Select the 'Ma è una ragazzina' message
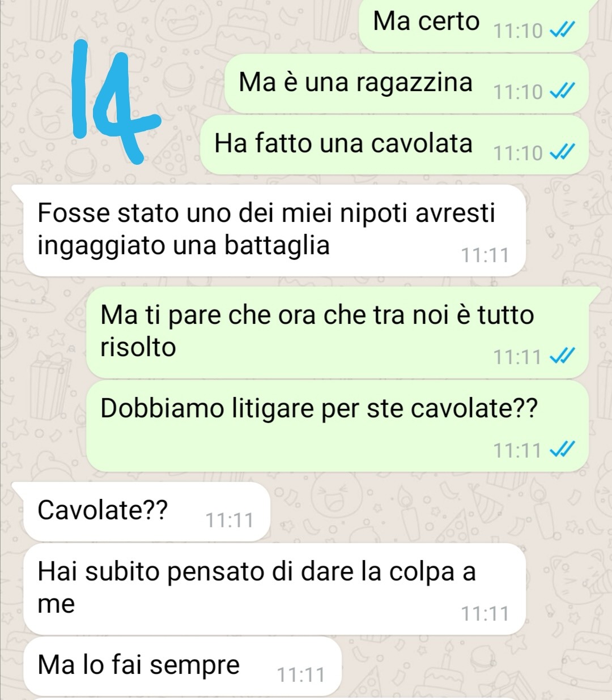 407,84
